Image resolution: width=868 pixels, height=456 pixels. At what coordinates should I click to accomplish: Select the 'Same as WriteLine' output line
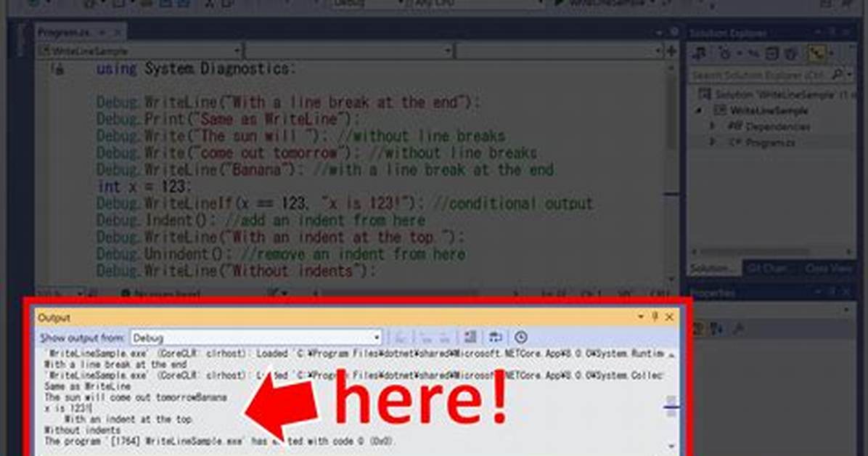88,386
